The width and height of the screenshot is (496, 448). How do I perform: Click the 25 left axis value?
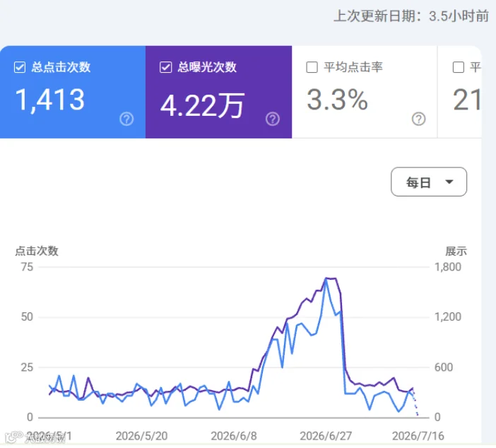28,367
